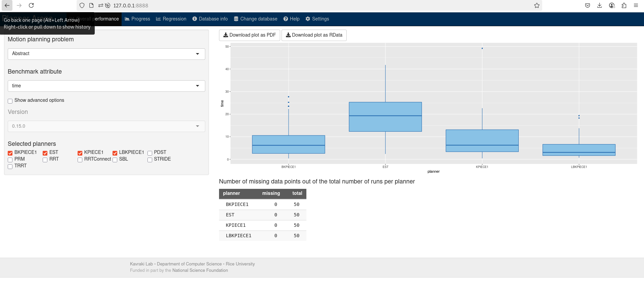This screenshot has width=644, height=293.
Task: Open the Pocket save icon
Action: [x=588, y=5]
